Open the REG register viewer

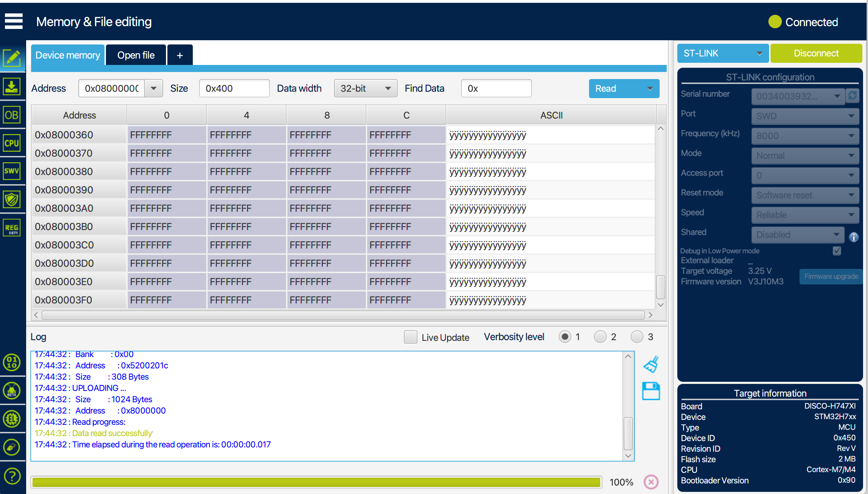(x=12, y=228)
